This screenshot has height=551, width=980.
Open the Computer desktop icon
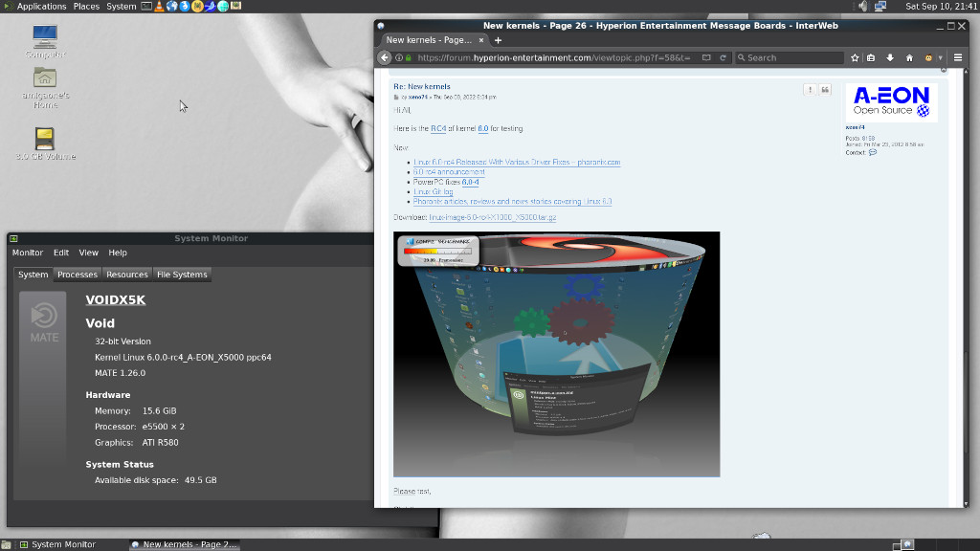point(45,41)
